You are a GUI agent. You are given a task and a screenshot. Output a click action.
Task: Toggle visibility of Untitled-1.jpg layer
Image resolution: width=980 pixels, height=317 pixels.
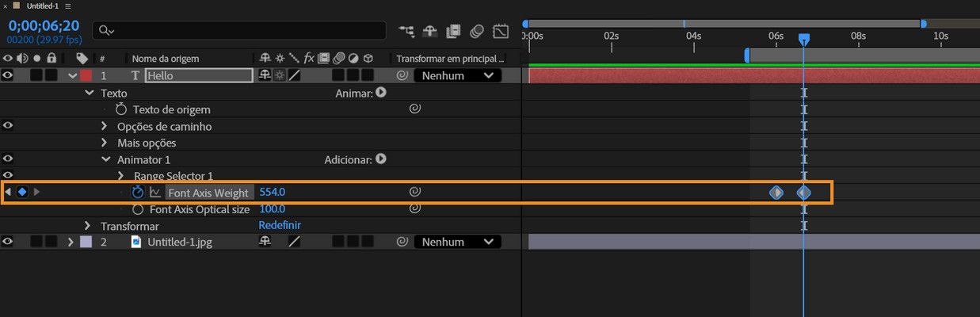pyautogui.click(x=8, y=242)
